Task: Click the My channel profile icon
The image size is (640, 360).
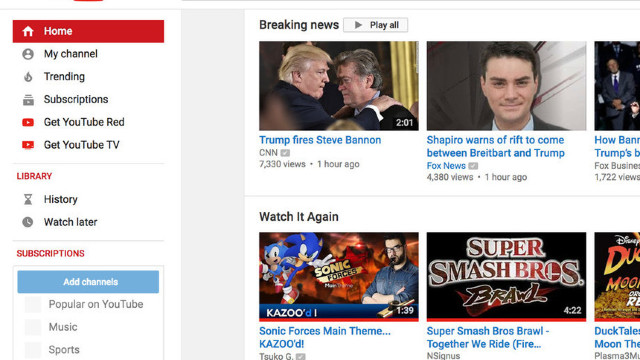Action: (x=28, y=54)
